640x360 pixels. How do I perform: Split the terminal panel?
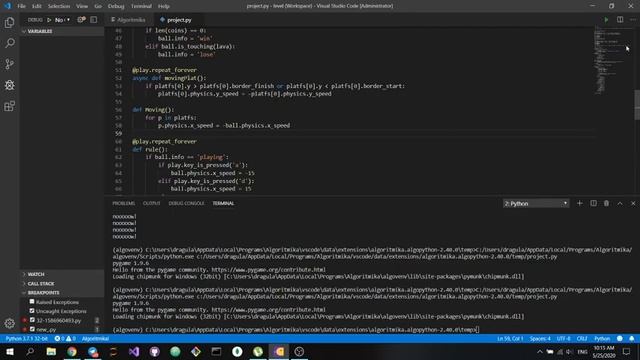point(593,203)
